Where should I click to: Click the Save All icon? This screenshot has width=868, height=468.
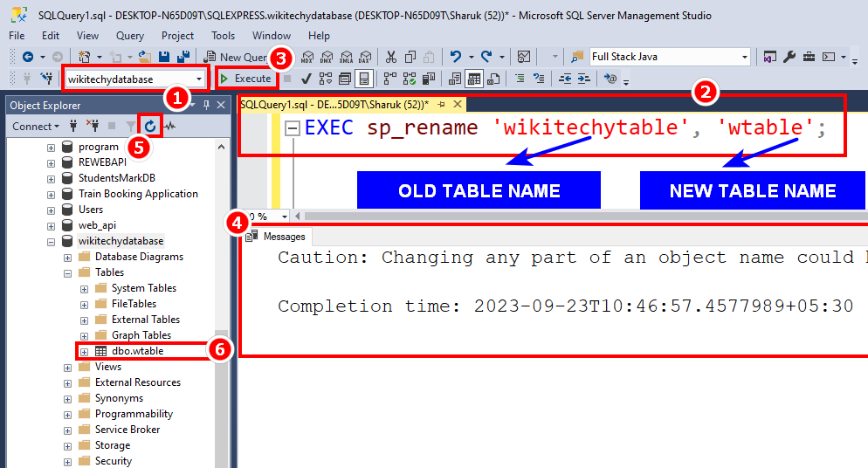coord(184,57)
